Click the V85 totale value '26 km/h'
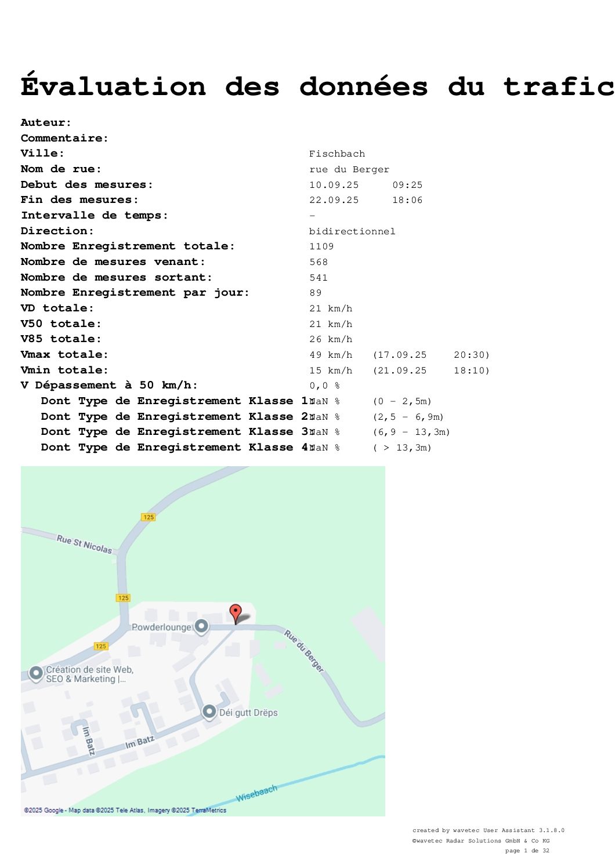Image resolution: width=615 pixels, height=868 pixels. pyautogui.click(x=331, y=339)
